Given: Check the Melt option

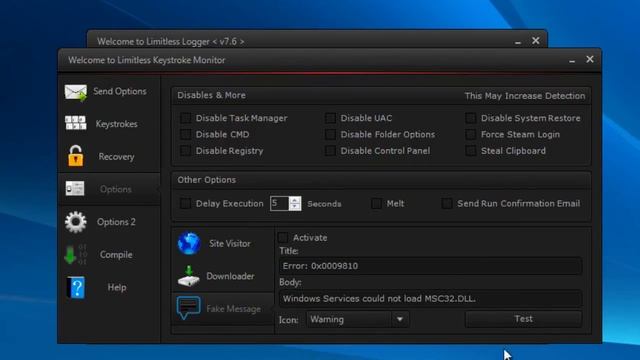Looking at the screenshot, I should (376, 203).
